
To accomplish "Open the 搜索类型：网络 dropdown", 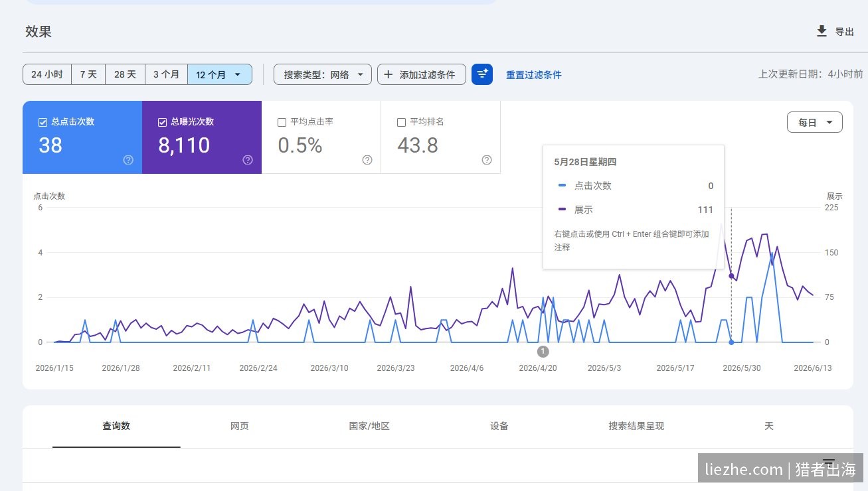I will click(323, 74).
